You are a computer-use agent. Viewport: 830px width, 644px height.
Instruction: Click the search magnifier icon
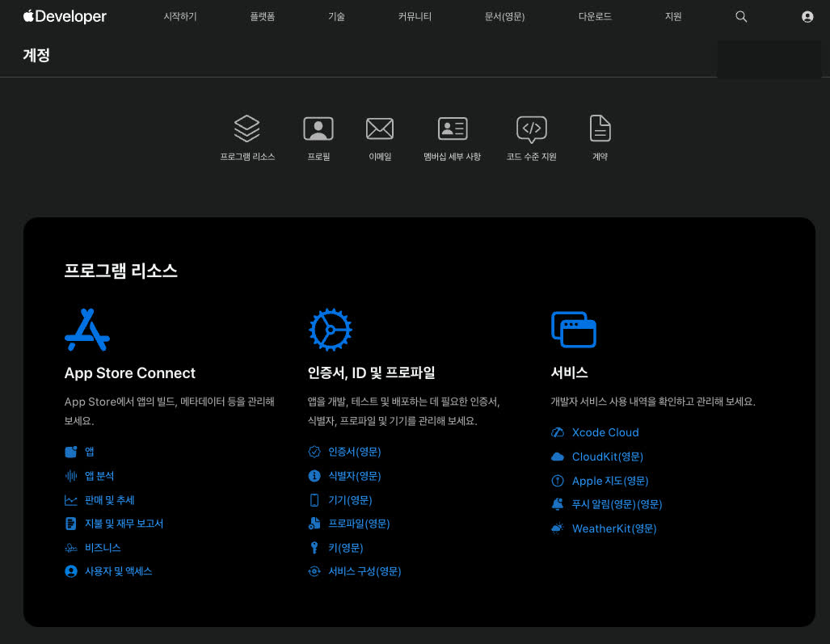pyautogui.click(x=741, y=16)
